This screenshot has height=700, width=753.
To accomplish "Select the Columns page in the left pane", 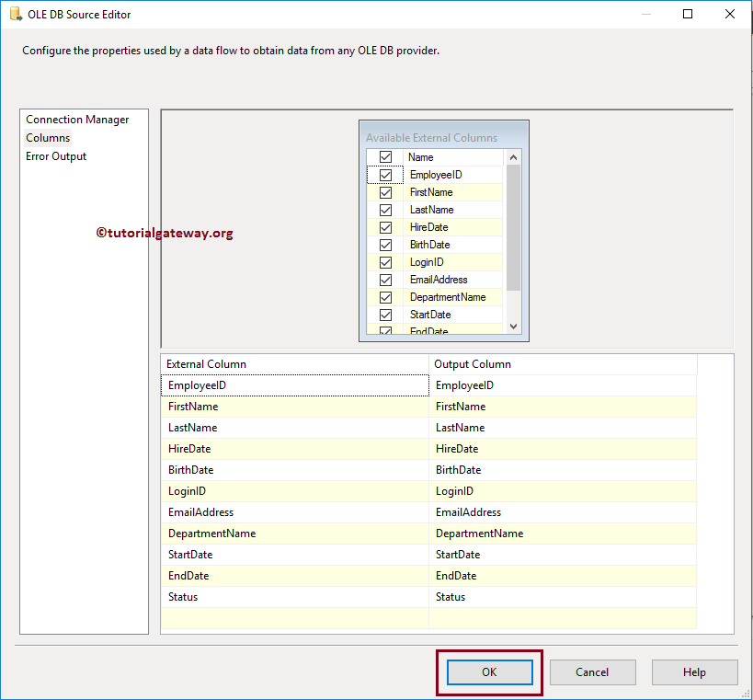I will pyautogui.click(x=48, y=137).
